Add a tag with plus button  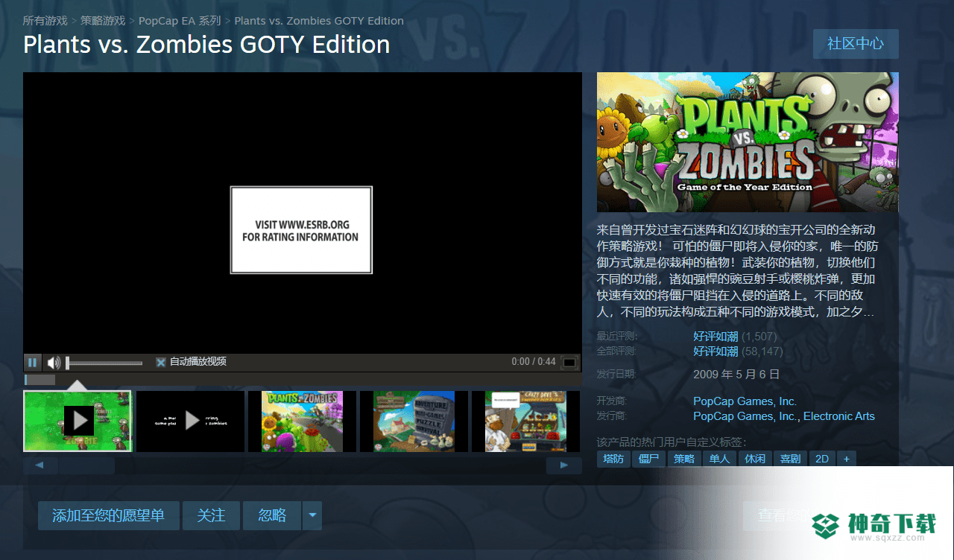click(847, 459)
